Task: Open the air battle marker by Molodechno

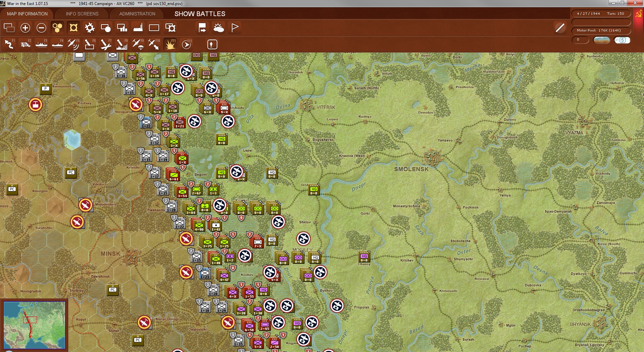Action: 86,205
